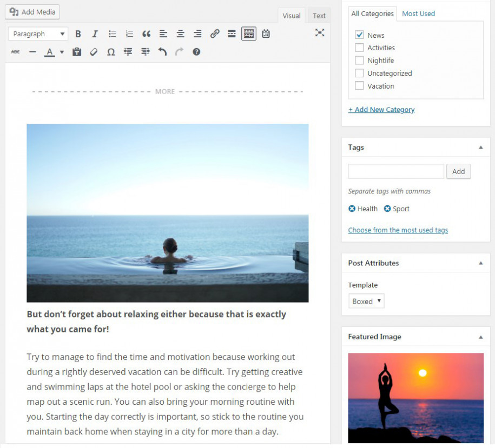495x448 pixels.
Task: Open the Template dropdown showing Boxed
Action: pos(366,301)
